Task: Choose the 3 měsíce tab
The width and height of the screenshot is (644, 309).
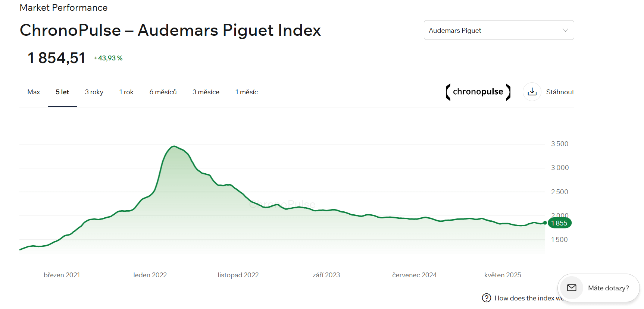Action: [206, 92]
